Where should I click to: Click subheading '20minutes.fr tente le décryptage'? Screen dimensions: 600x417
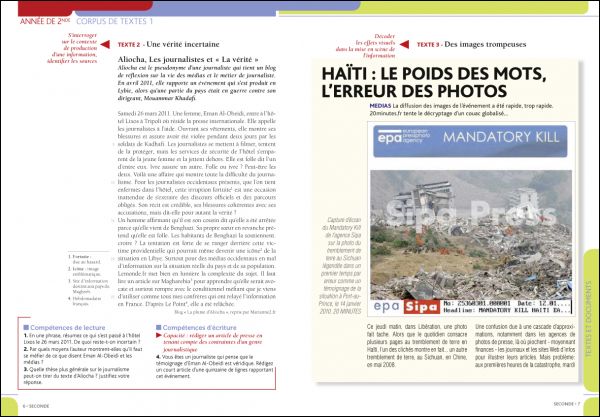pos(439,114)
